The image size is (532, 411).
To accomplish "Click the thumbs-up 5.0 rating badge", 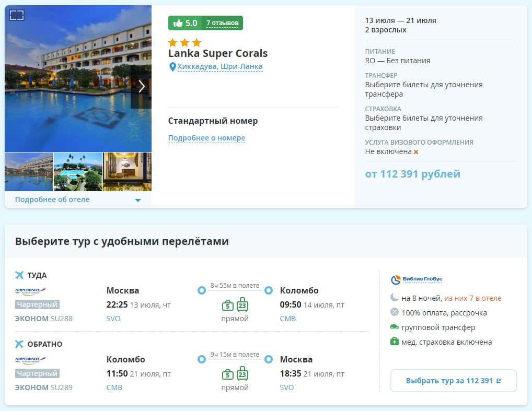I will (184, 23).
